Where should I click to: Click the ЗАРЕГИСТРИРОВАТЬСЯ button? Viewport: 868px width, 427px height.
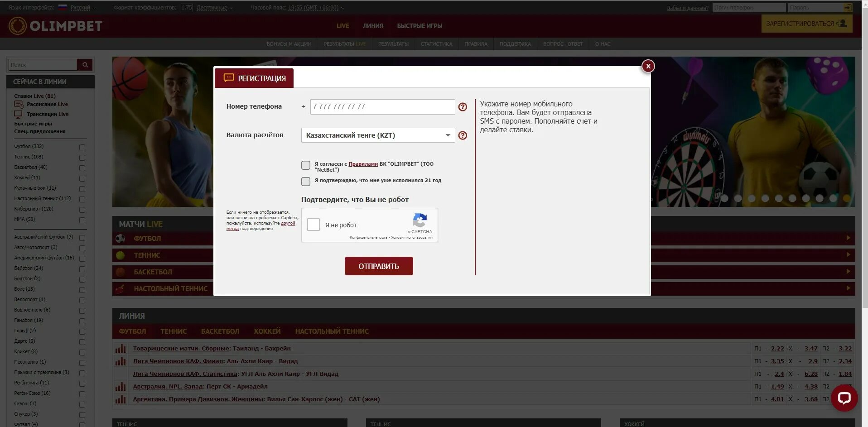click(806, 24)
